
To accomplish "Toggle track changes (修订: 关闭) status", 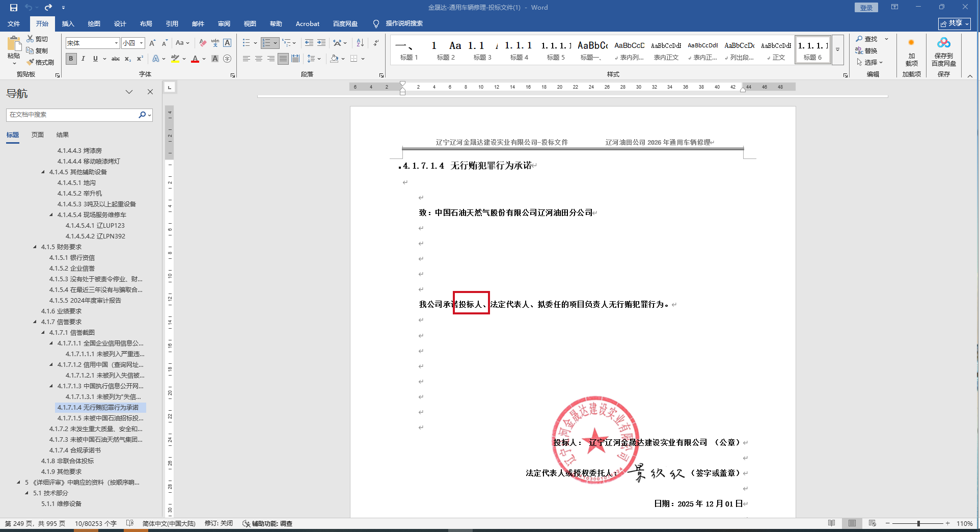I will coord(219,523).
